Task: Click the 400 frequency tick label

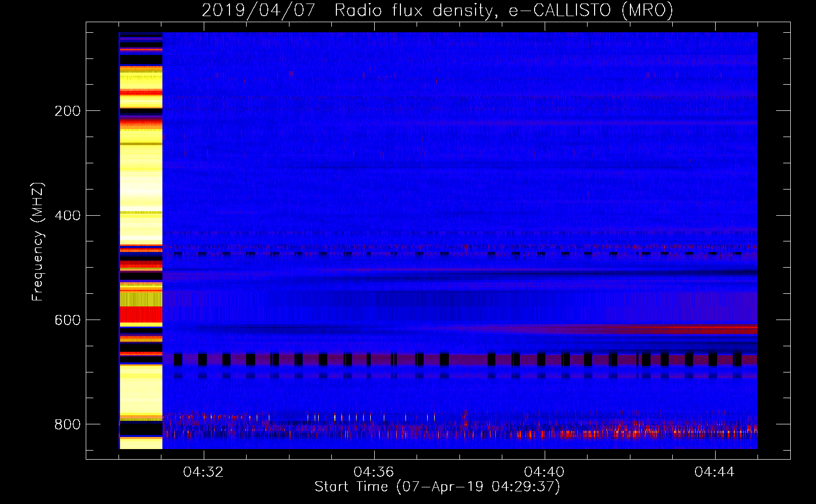Action: pyautogui.click(x=68, y=216)
